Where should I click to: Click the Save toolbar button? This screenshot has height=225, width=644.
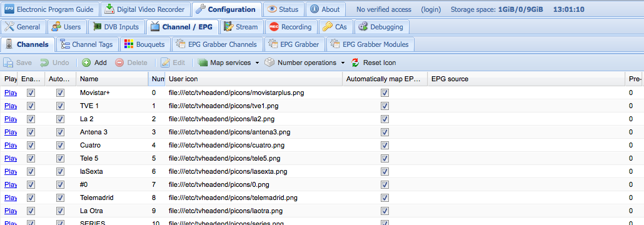18,63
